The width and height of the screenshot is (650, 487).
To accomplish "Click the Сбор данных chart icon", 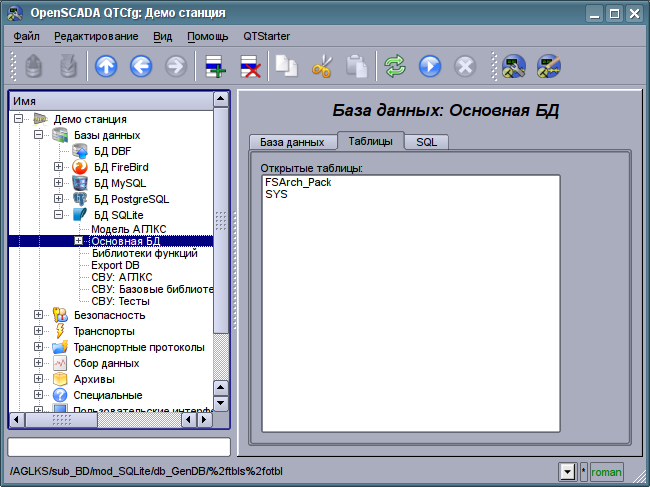I will click(60, 363).
